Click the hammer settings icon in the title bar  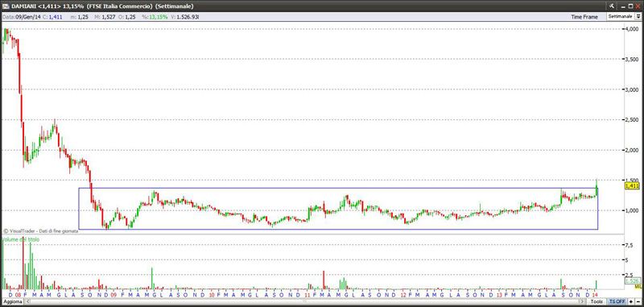pyautogui.click(x=613, y=6)
